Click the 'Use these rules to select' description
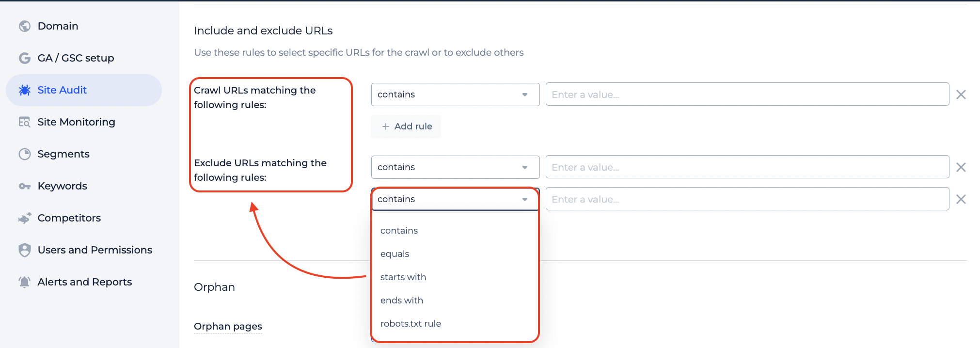This screenshot has width=980, height=348. (x=359, y=52)
